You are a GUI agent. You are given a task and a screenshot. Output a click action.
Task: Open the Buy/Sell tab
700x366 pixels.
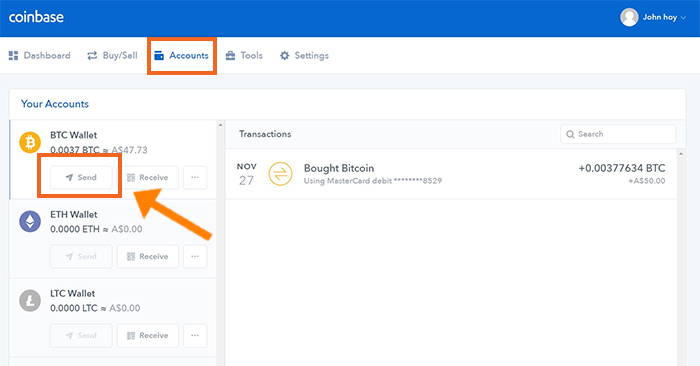pyautogui.click(x=112, y=55)
